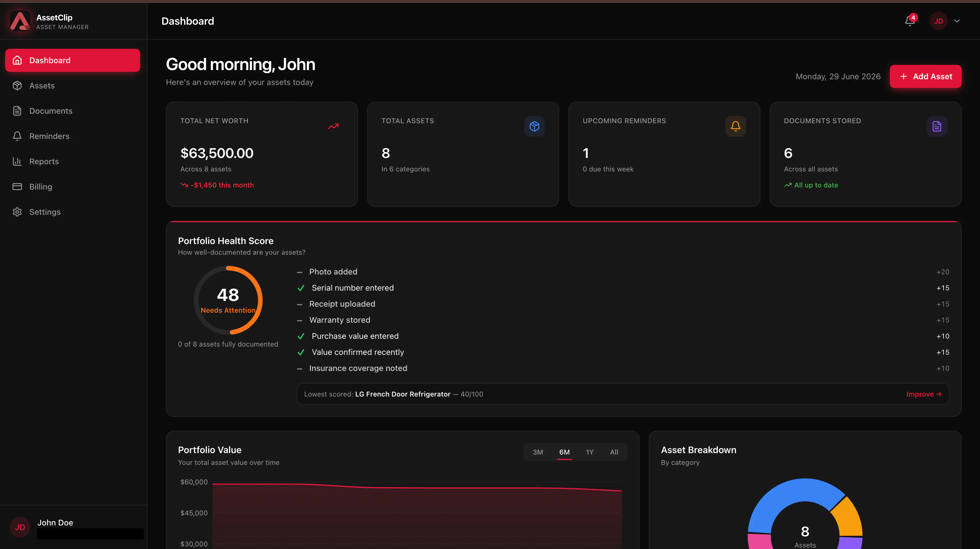Click the Reminders bell icon in sidebar
980x549 pixels.
click(17, 136)
